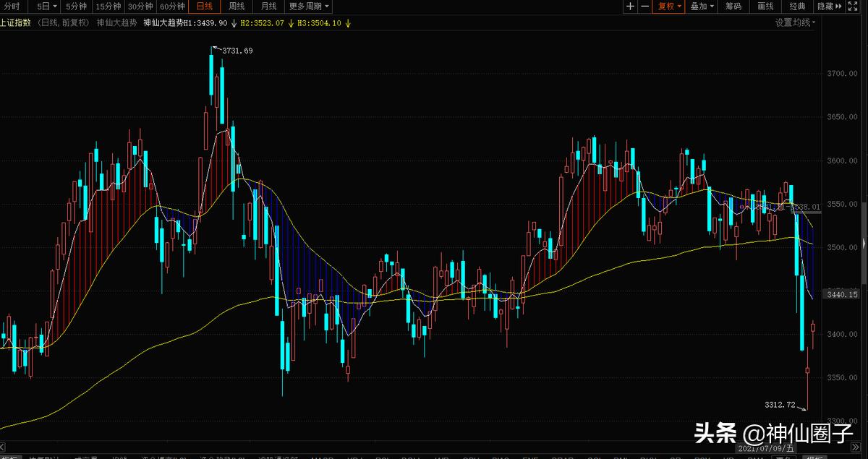This screenshot has height=459, width=868.
Task: Switch to the 分时 intraday tab
Action: point(12,7)
